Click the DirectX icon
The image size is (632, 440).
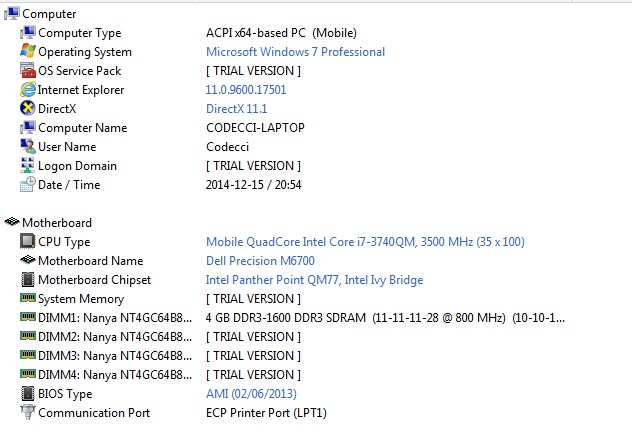pyautogui.click(x=28, y=109)
